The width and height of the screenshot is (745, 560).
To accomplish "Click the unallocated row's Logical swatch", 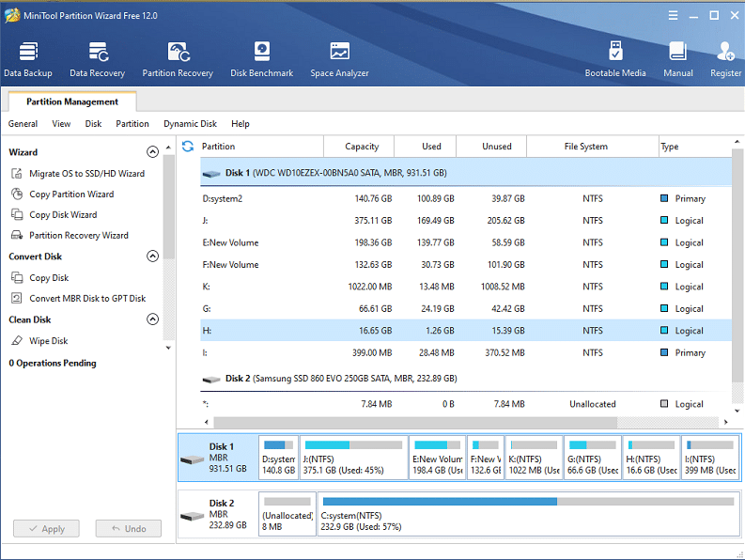I will (x=664, y=404).
